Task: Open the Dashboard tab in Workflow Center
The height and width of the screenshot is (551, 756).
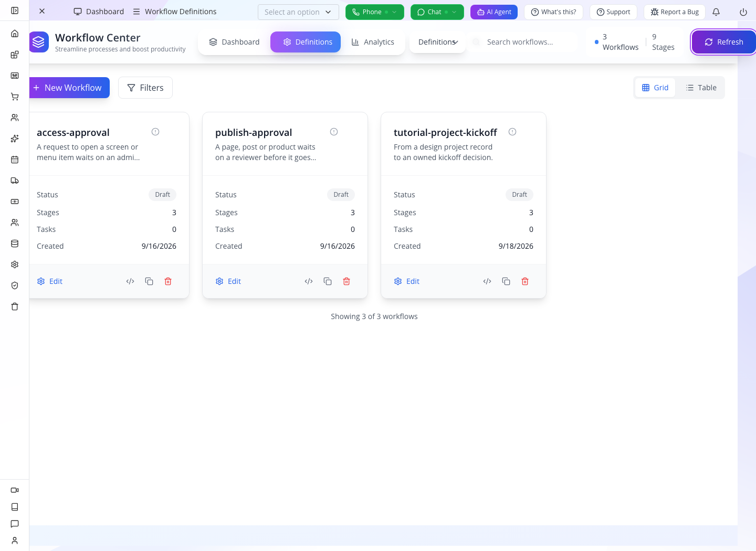Action: point(234,42)
